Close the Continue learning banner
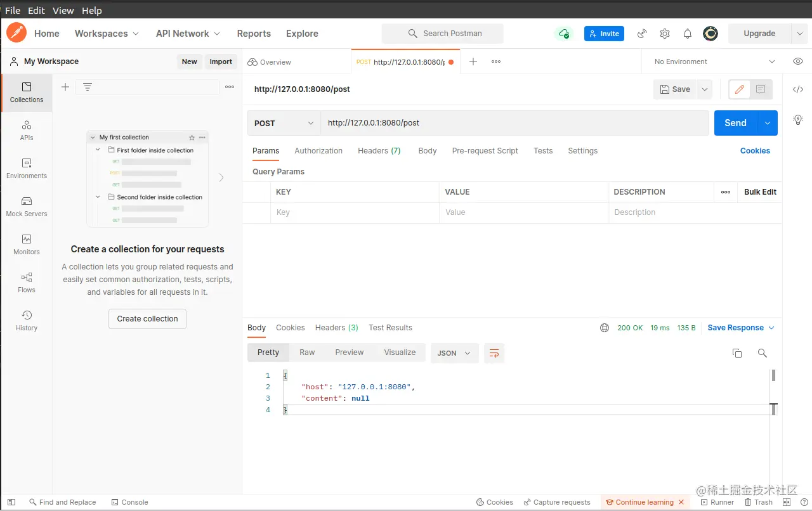 coord(681,502)
